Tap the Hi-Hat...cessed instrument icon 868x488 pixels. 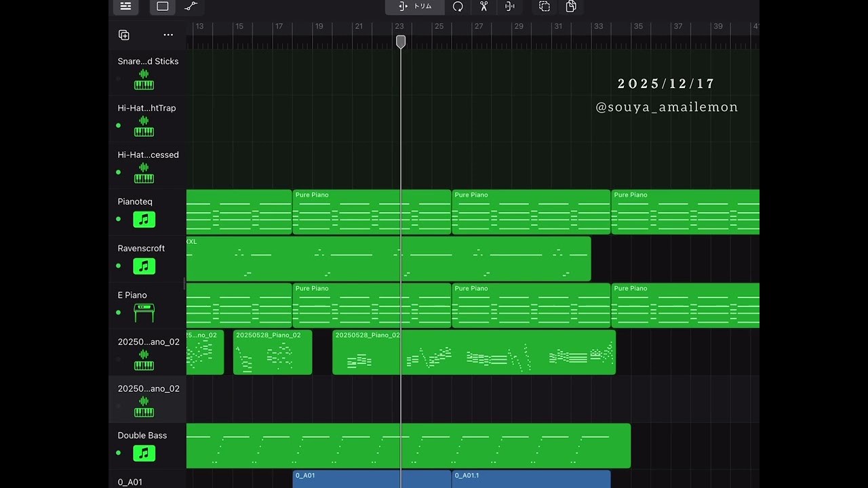pyautogui.click(x=144, y=173)
